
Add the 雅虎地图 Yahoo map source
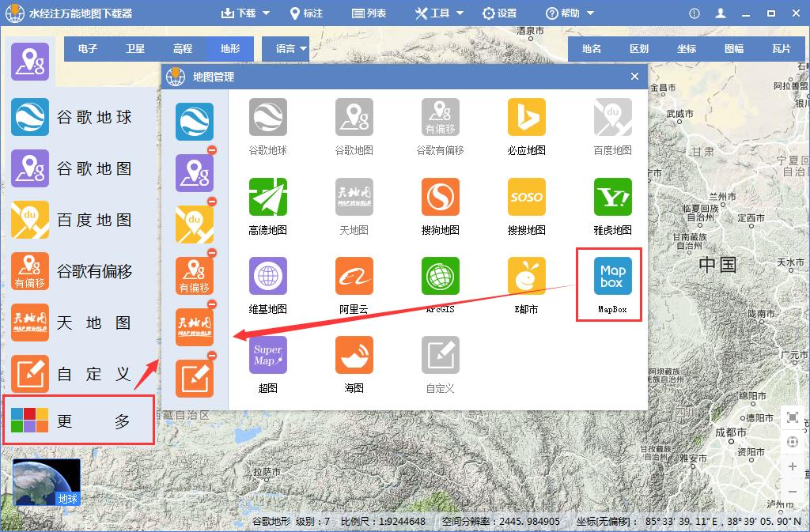coord(613,197)
